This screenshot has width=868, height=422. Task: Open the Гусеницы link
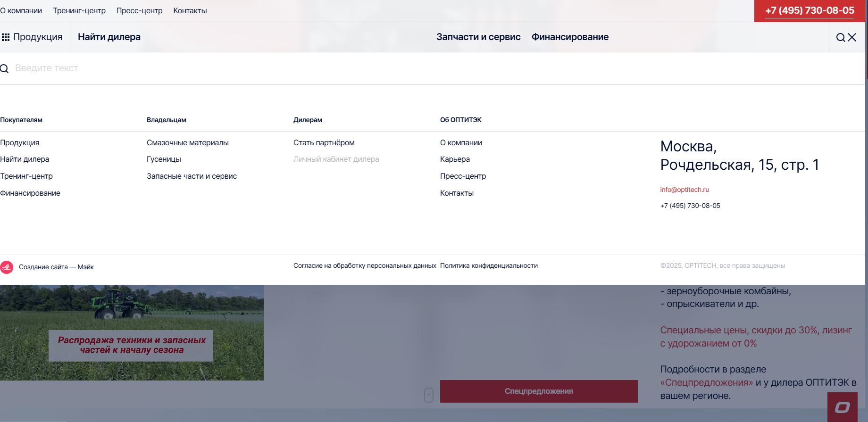click(x=164, y=159)
